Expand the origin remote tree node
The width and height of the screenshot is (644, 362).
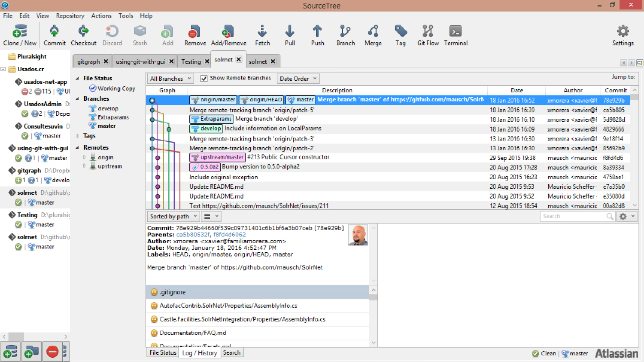click(x=85, y=157)
